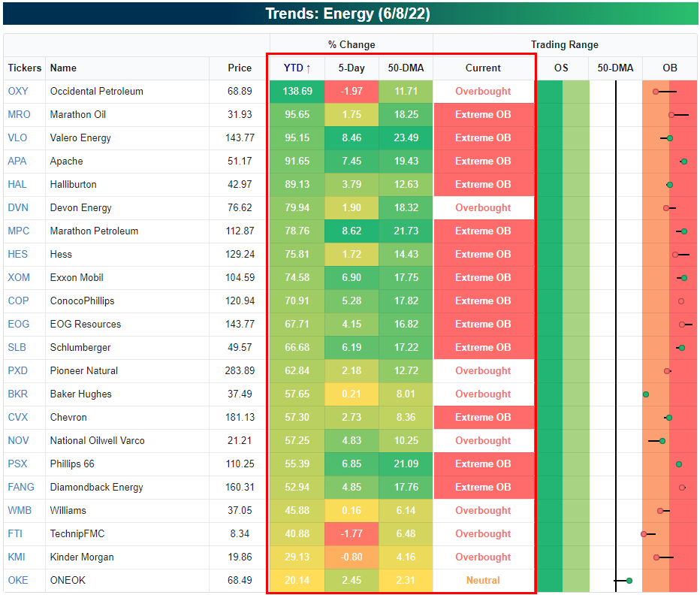This screenshot has height=595, width=700.
Task: Click the Exxon Mobil name cell
Action: tap(127, 277)
